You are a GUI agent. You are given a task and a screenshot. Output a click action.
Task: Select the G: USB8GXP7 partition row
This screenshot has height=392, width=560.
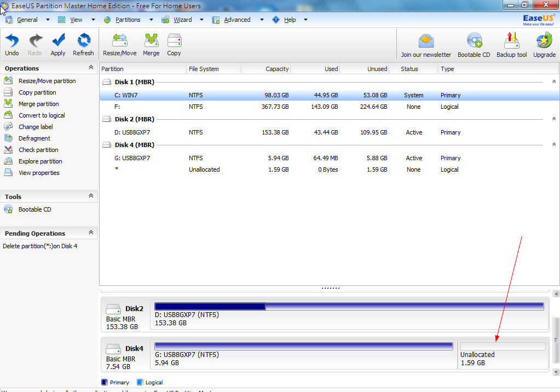330,158
